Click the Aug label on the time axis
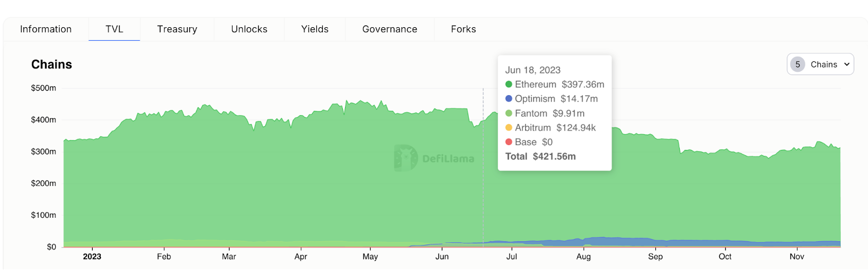 coord(583,256)
